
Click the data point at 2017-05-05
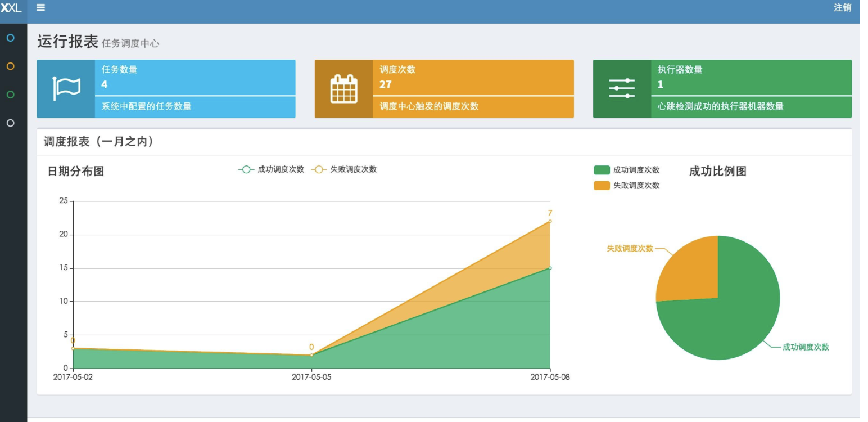[311, 355]
